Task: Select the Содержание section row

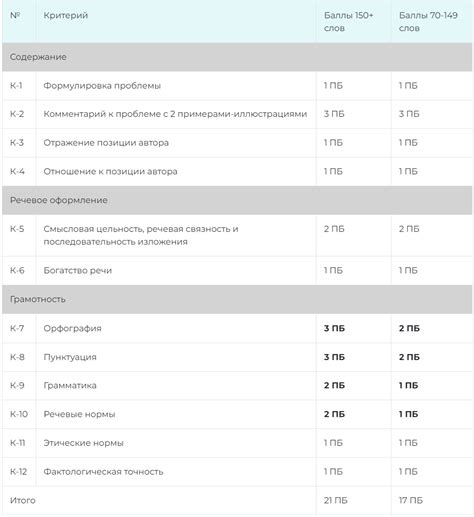Action: [237, 57]
